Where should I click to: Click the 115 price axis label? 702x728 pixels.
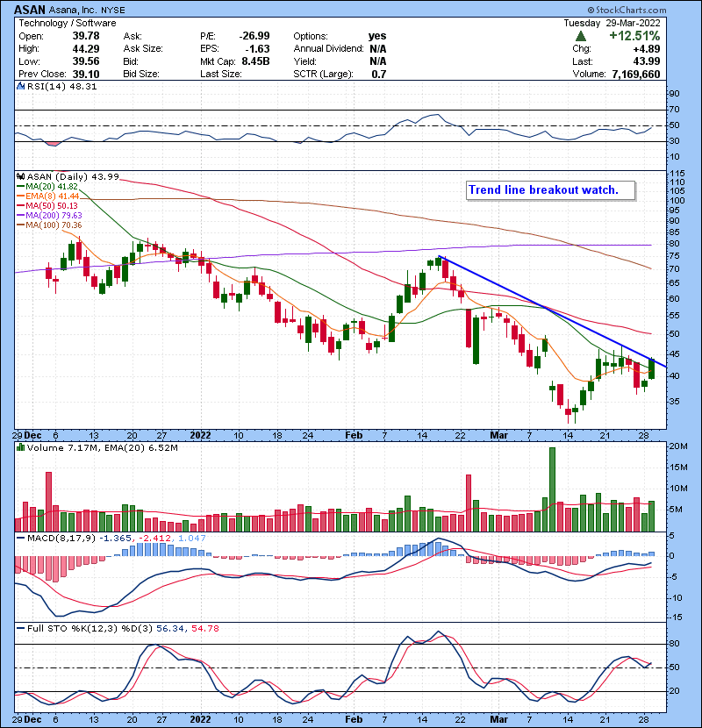point(677,174)
